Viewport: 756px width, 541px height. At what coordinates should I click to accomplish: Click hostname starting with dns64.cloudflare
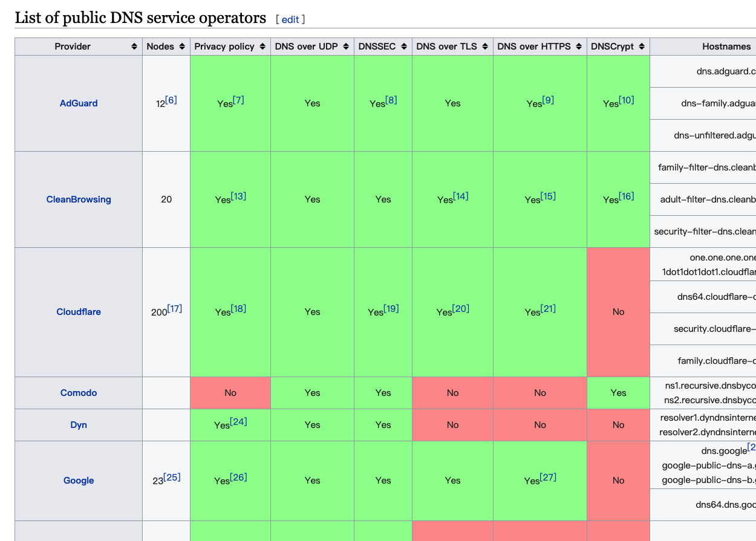pos(716,297)
